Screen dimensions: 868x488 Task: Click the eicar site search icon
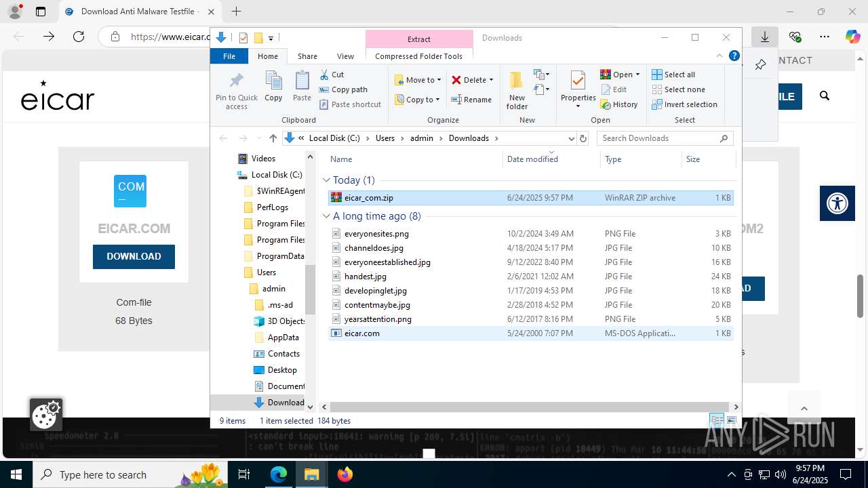point(825,96)
